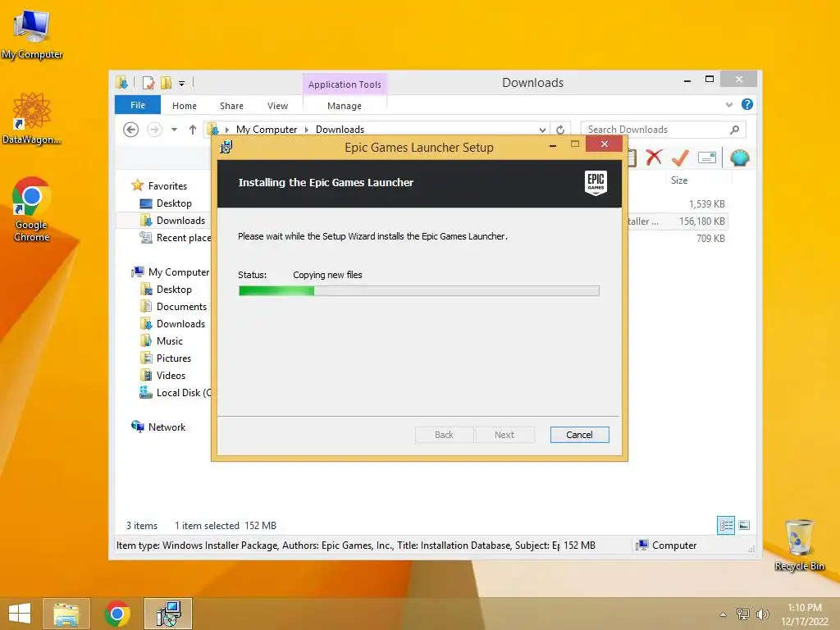The height and width of the screenshot is (630, 840).
Task: Open Explorer Help question mark icon
Action: coord(746,104)
